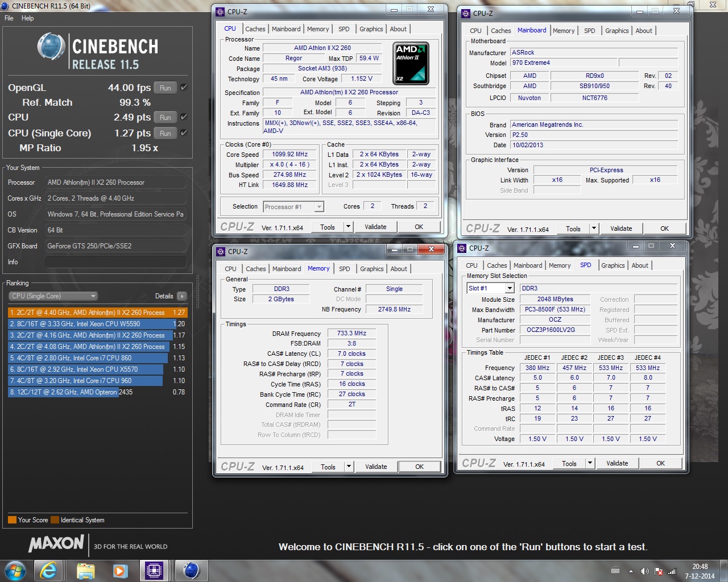Viewport: 728px width, 582px height.
Task: Select top ranking row at 4.40 GHz
Action: click(97, 313)
